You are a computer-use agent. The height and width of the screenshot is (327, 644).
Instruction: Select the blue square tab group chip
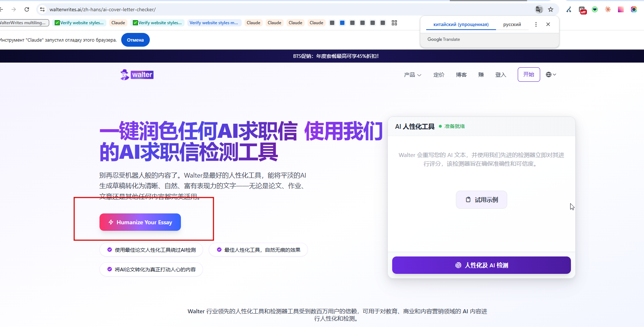tap(342, 23)
